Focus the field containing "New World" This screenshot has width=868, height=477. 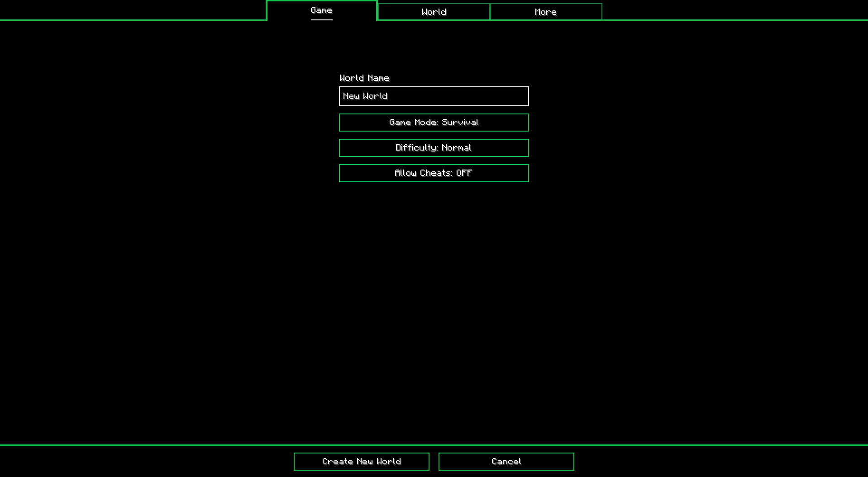click(434, 96)
